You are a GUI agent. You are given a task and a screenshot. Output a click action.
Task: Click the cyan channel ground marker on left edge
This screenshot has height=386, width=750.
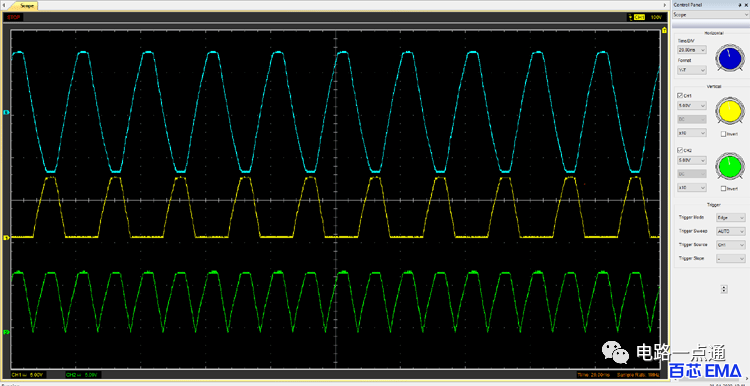6,113
